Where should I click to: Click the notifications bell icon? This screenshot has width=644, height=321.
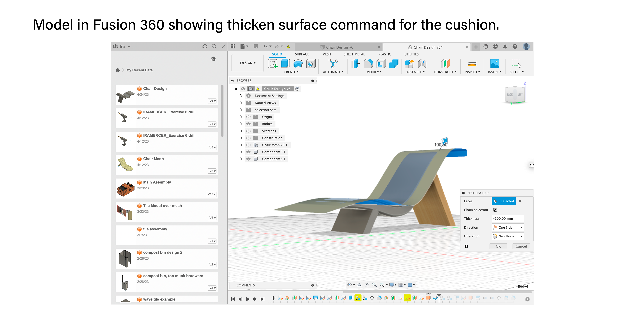pyautogui.click(x=505, y=46)
